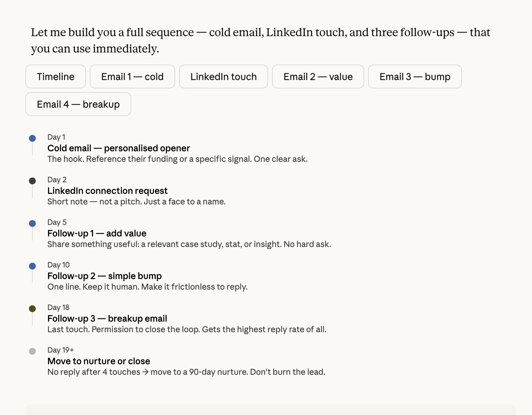Open the Timeline tab
The image size is (532, 415).
(x=56, y=77)
